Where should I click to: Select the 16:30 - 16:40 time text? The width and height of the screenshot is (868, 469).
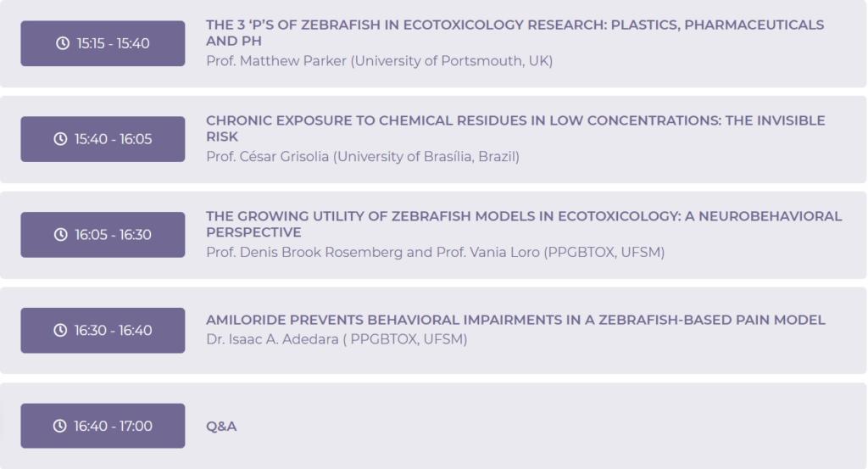click(x=113, y=331)
